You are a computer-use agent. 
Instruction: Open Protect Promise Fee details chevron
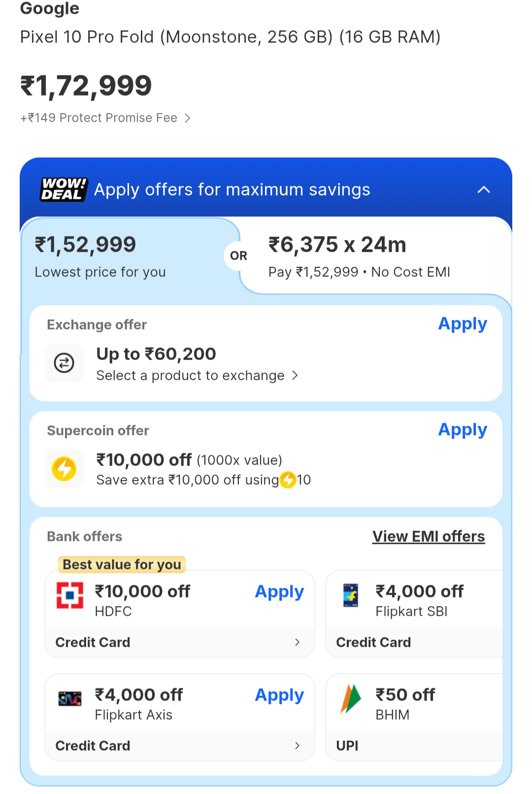click(x=187, y=118)
